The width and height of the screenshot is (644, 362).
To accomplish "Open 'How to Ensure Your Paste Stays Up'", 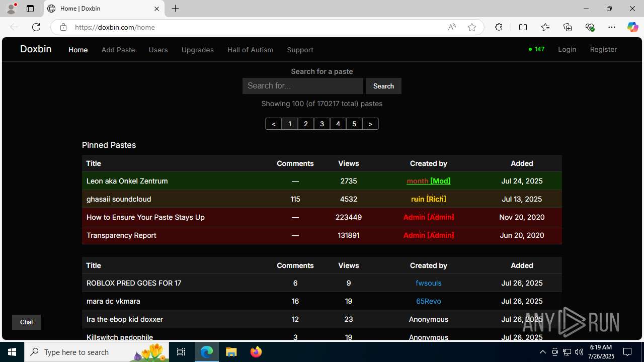I will (145, 217).
